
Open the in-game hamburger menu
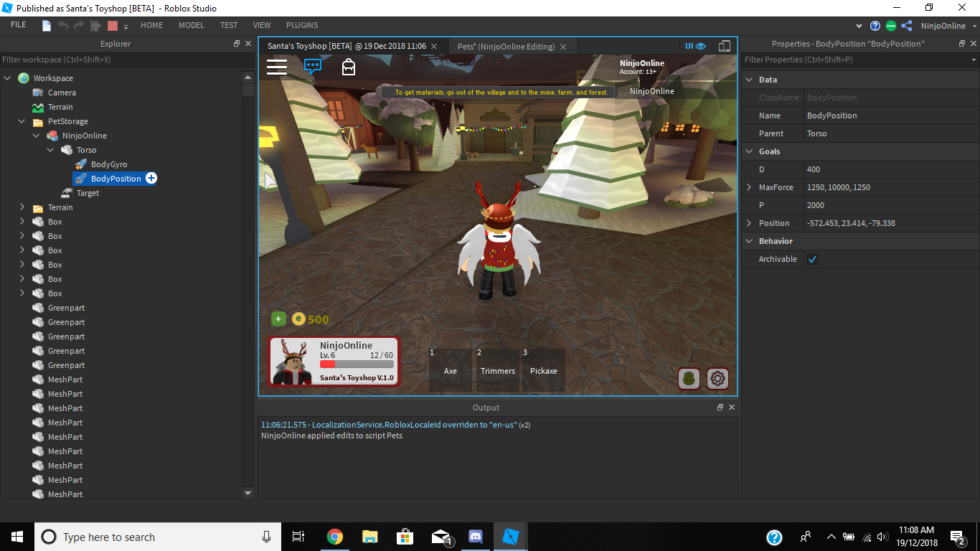click(277, 67)
